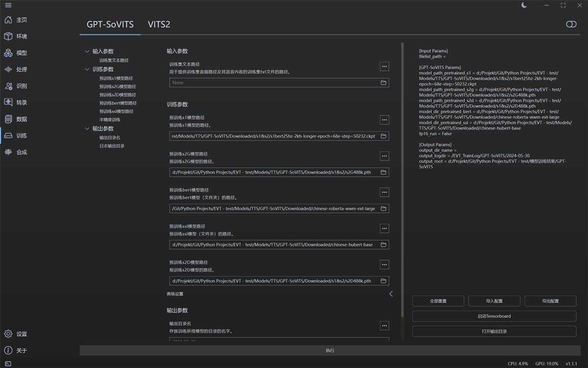Screen dimensions: 588x368
Task: Browse folder for 预训练ssl模型路径 field
Action: tap(384, 245)
